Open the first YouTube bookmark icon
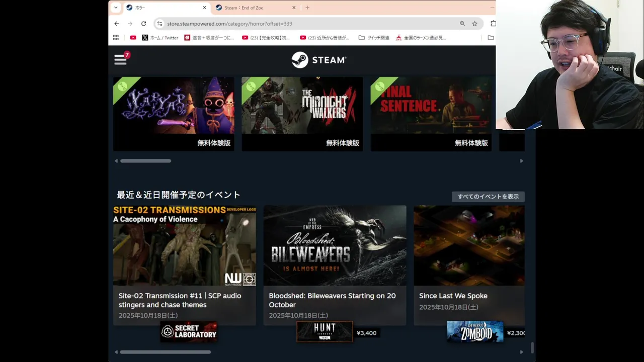The width and height of the screenshot is (644, 362). coord(133,38)
